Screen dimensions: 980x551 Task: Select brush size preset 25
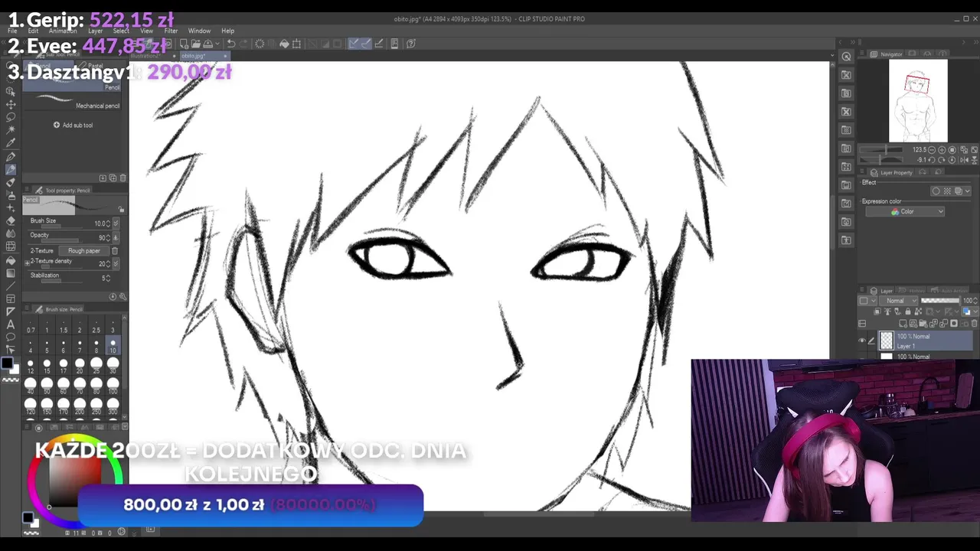point(96,365)
